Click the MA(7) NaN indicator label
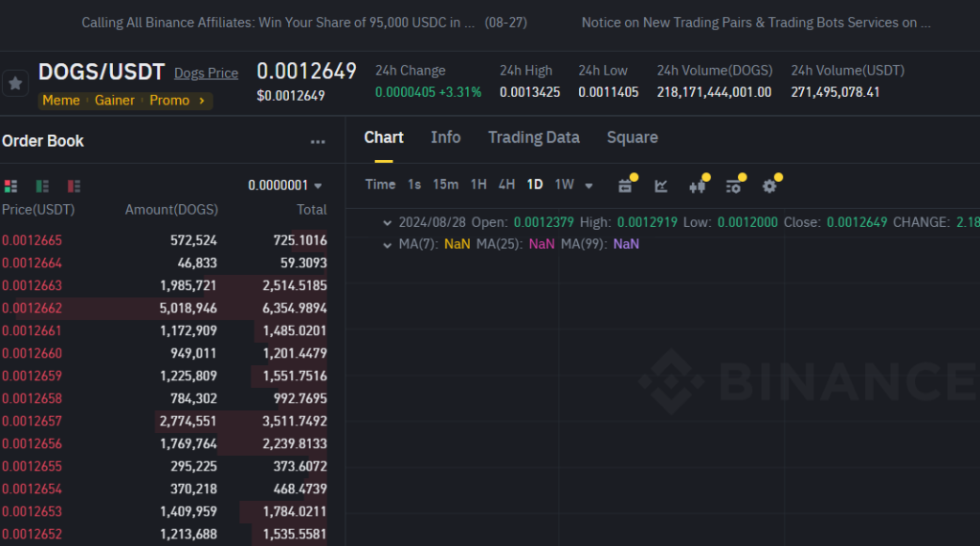980x546 pixels. click(434, 244)
